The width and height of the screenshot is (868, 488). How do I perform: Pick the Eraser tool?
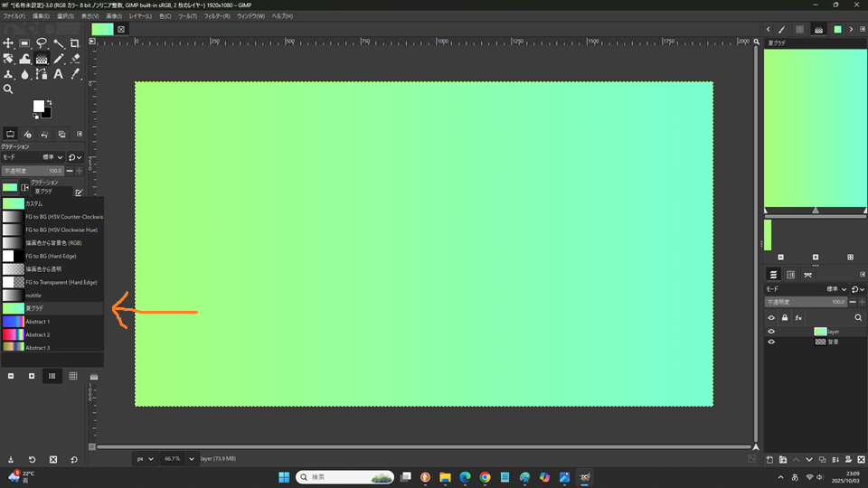[x=75, y=59]
